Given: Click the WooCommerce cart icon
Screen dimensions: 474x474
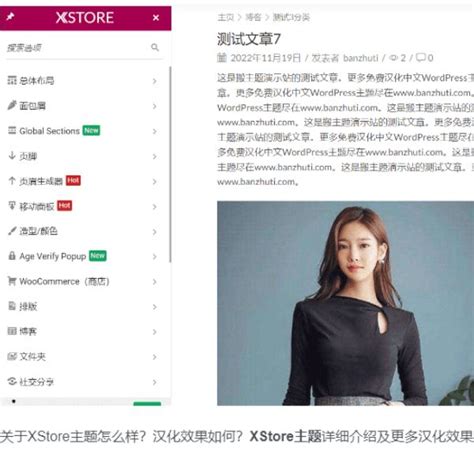Looking at the screenshot, I should 12,281.
